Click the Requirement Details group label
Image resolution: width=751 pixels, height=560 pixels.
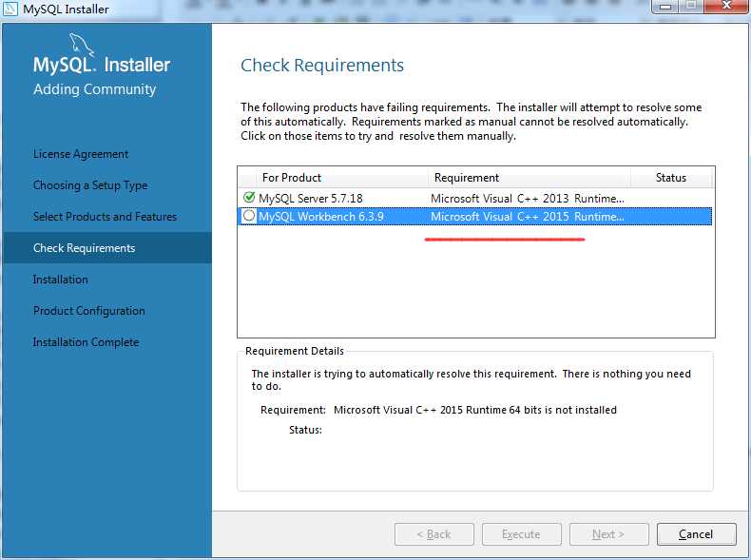(295, 351)
